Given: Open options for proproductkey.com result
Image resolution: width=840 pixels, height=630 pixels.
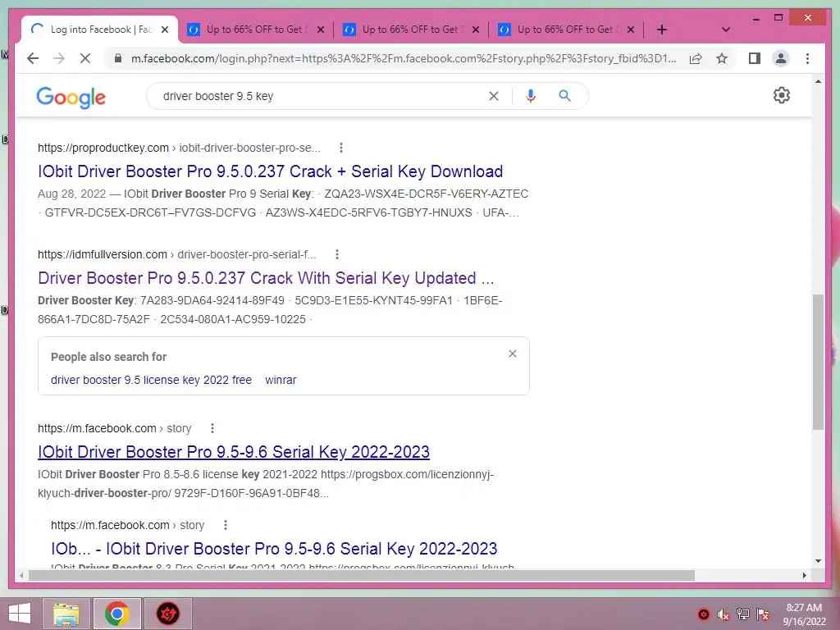Looking at the screenshot, I should (x=340, y=148).
